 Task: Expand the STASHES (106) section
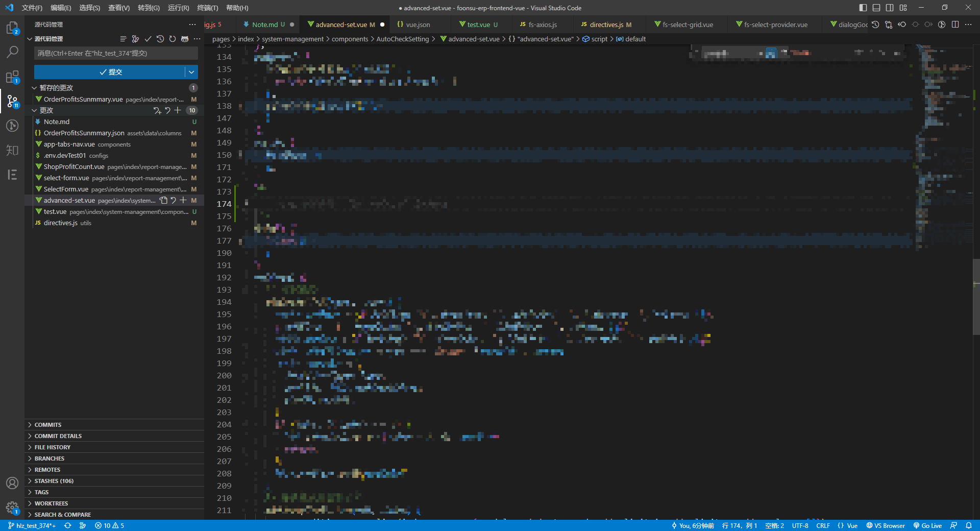(114, 481)
